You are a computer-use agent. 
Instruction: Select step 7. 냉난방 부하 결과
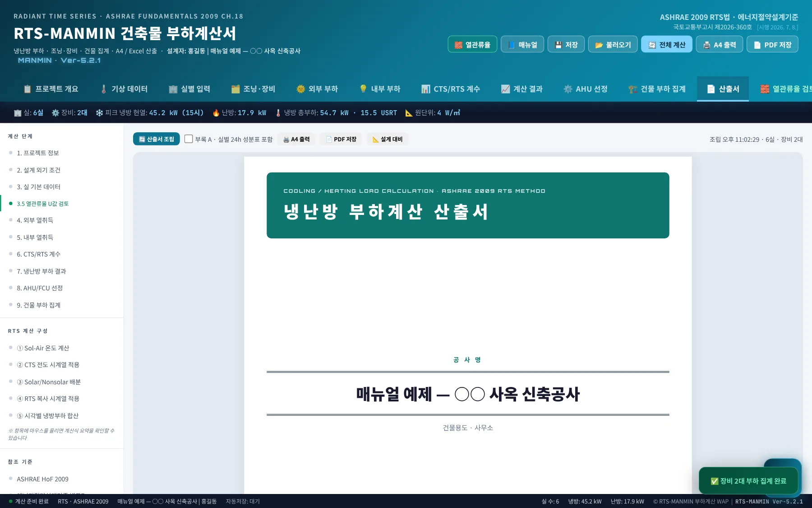click(x=62, y=271)
